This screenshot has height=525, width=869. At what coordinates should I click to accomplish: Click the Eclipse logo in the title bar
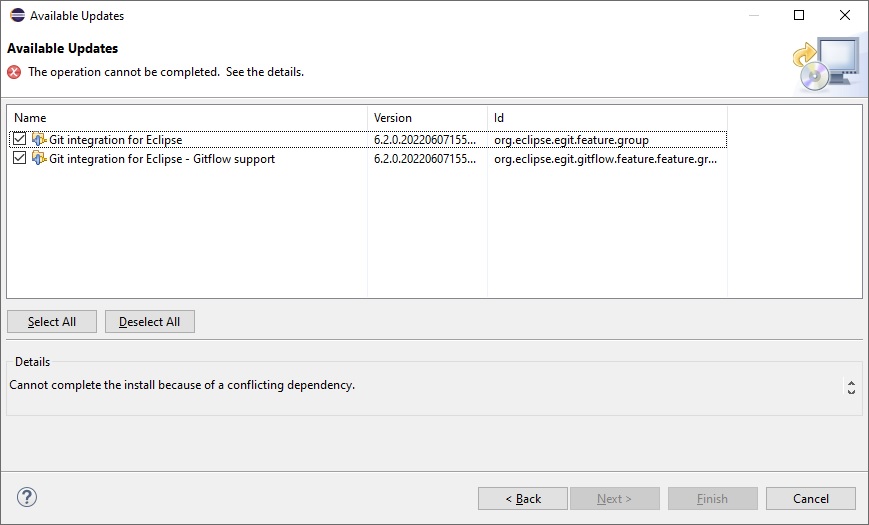coord(17,15)
